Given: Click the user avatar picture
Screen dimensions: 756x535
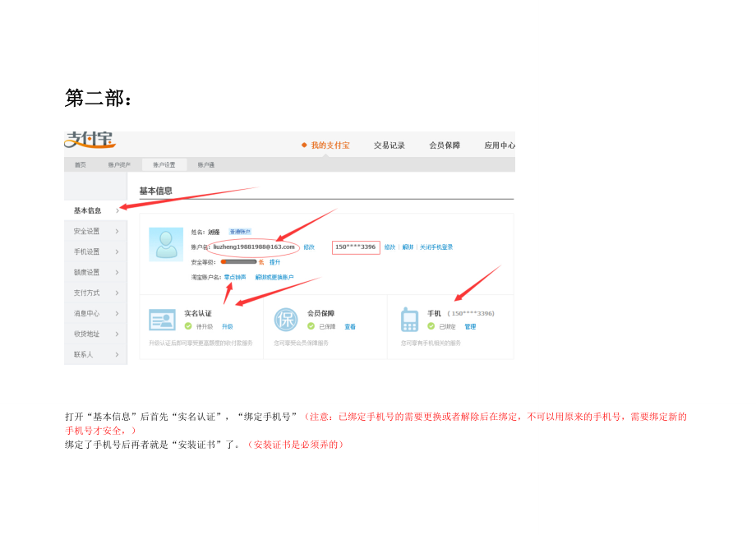Looking at the screenshot, I should (x=166, y=244).
